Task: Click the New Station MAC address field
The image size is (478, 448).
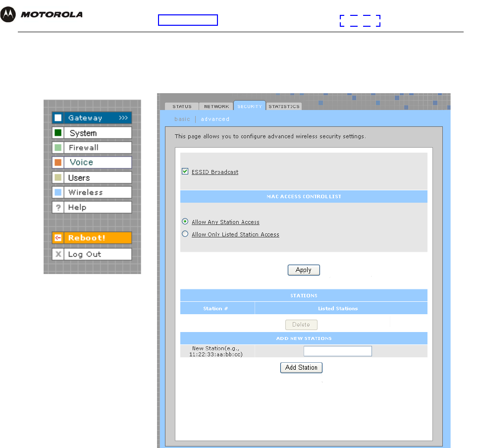Action: click(338, 351)
